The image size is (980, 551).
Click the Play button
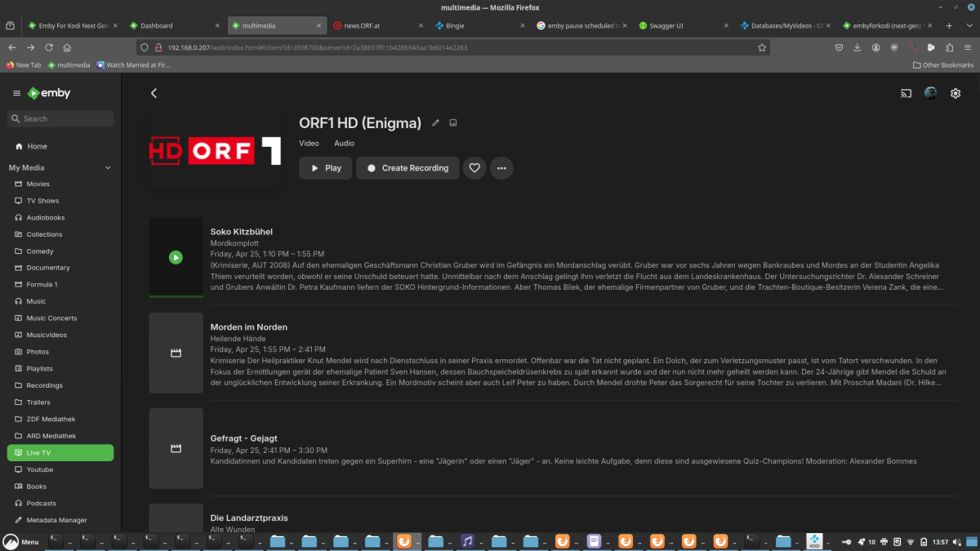click(x=326, y=168)
